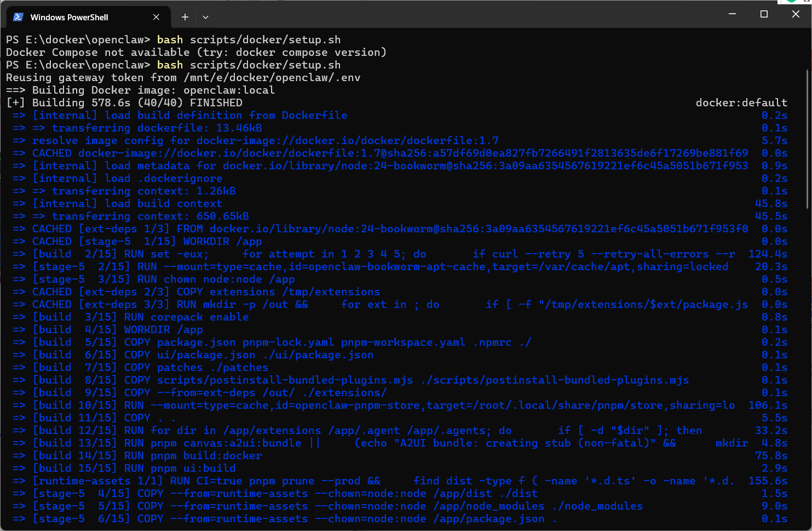Viewport: 812px width, 531px height.
Task: Click 'Building Docker image: openclaw:local' line
Action: (x=140, y=90)
